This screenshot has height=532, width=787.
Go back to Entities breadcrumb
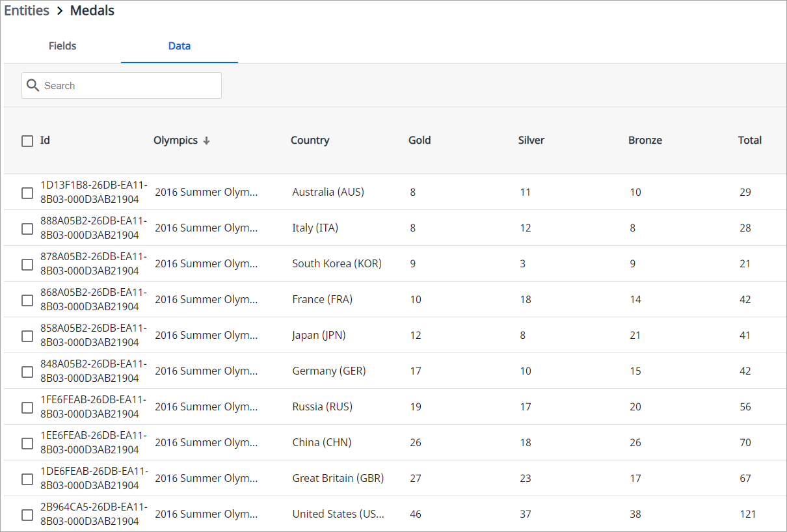click(x=27, y=10)
